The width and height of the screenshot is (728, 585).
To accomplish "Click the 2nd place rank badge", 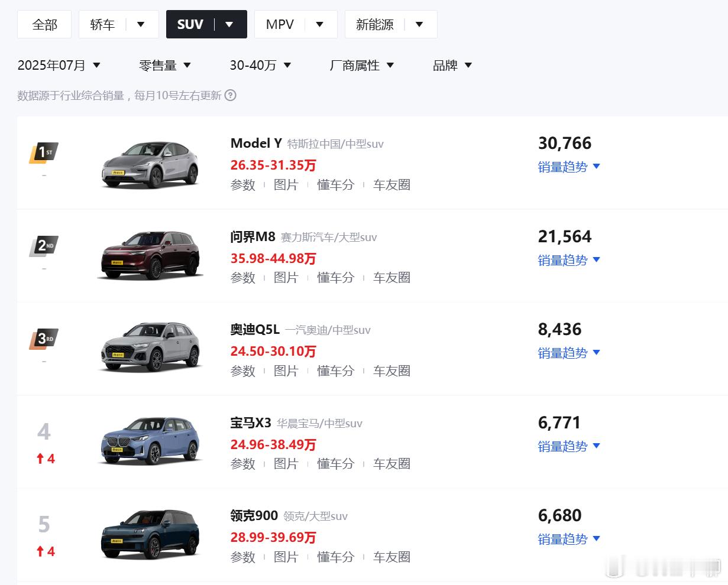I will [x=44, y=246].
